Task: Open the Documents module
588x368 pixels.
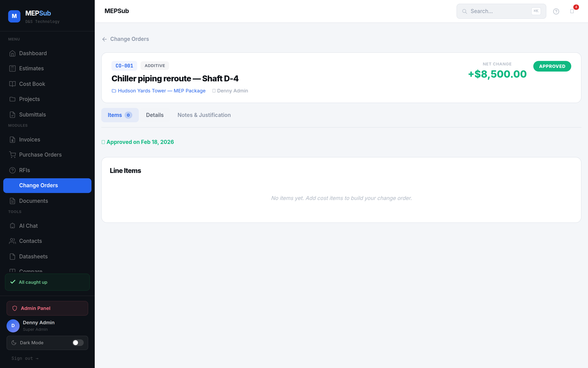Action: pos(47,201)
